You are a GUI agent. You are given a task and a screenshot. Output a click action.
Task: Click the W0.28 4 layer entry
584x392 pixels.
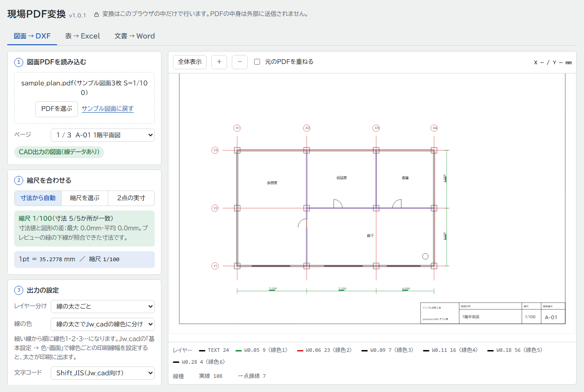click(x=199, y=362)
